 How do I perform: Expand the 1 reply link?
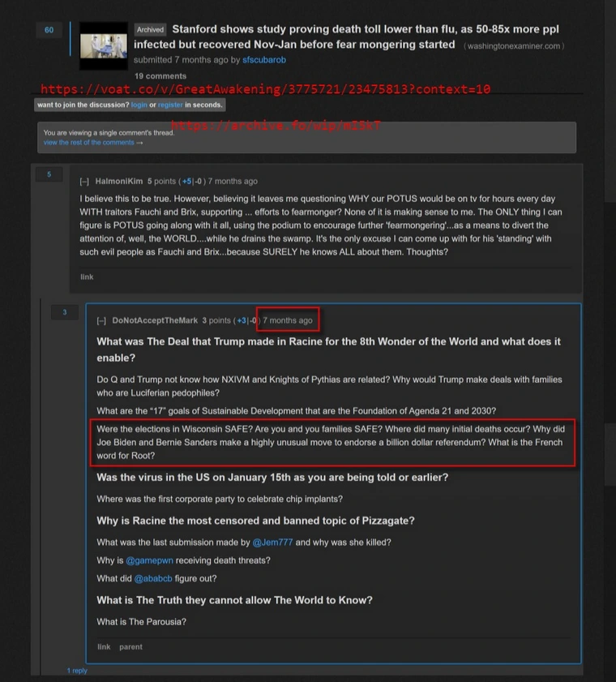pos(77,671)
